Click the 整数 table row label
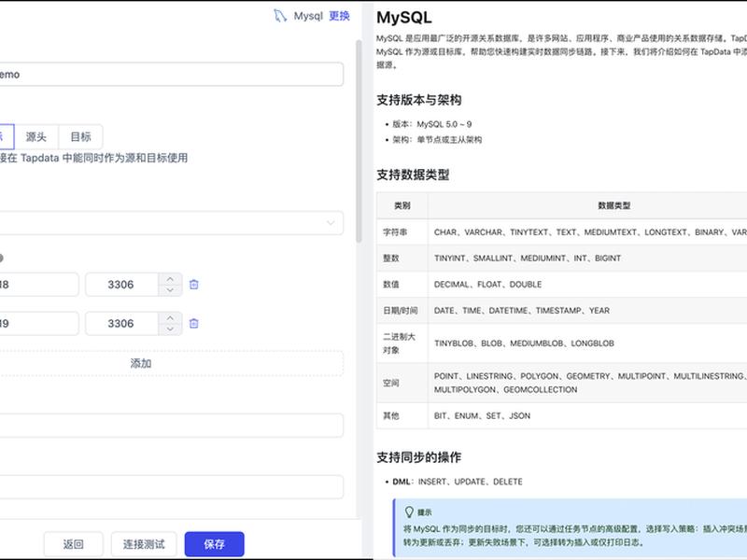 [390, 259]
